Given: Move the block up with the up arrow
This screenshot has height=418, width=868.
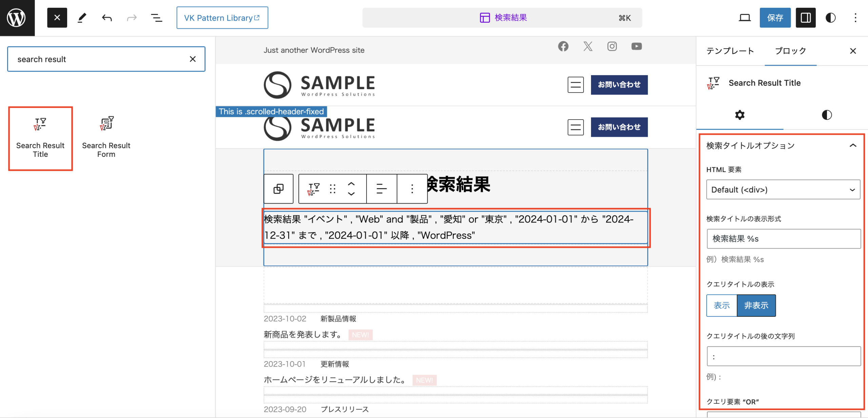Looking at the screenshot, I should point(351,183).
